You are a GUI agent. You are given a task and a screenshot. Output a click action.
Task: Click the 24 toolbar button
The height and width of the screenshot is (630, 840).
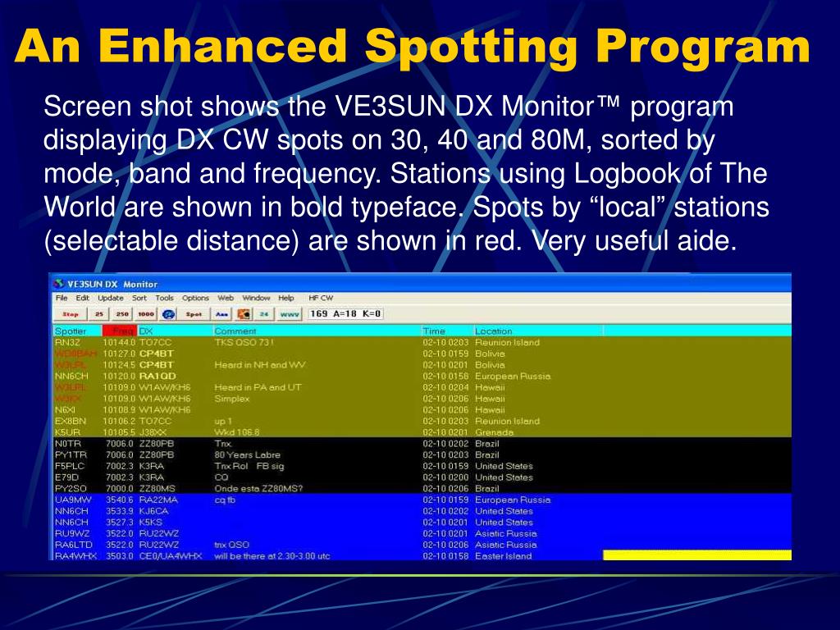(263, 314)
